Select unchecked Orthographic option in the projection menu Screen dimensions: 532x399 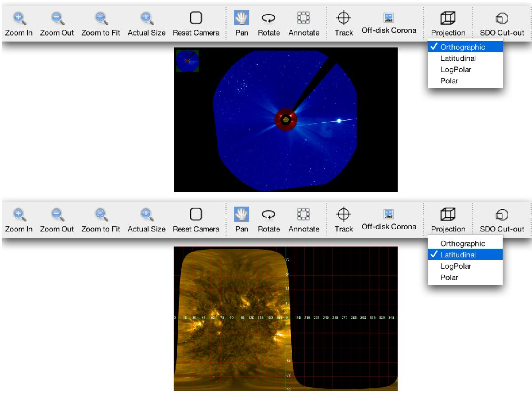click(x=462, y=243)
